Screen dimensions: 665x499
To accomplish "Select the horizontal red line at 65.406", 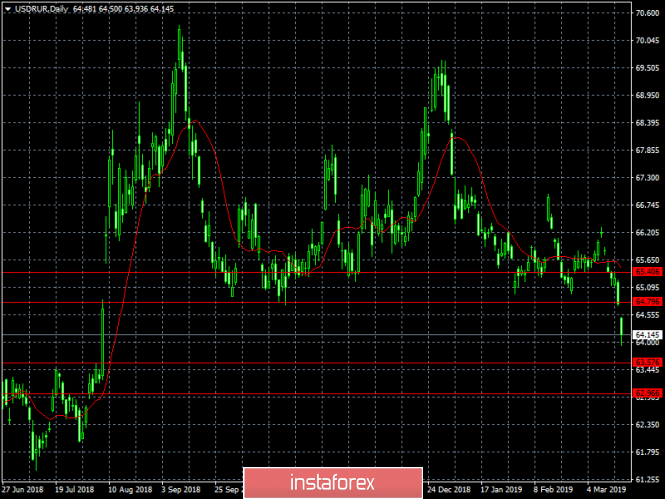I will click(316, 272).
